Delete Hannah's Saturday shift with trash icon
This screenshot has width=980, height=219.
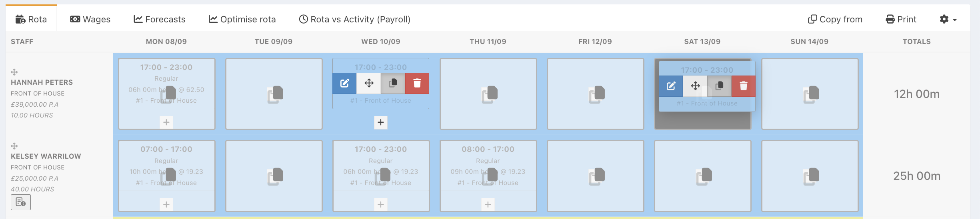coord(743,86)
